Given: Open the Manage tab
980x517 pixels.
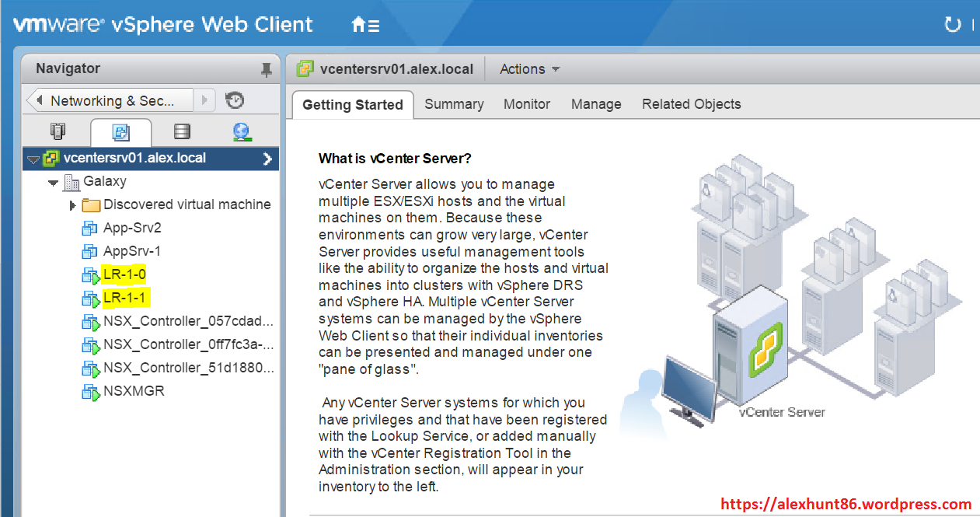Looking at the screenshot, I should 596,104.
